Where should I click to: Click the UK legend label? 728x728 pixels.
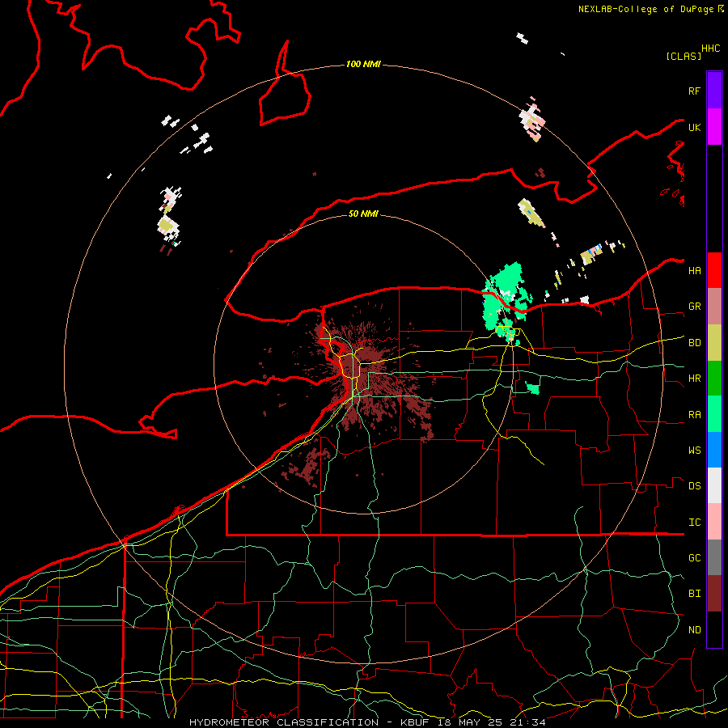click(x=694, y=127)
